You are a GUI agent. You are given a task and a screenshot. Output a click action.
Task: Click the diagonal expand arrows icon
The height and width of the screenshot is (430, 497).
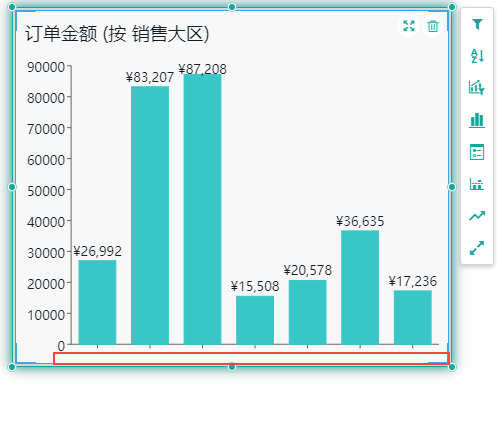click(x=477, y=248)
